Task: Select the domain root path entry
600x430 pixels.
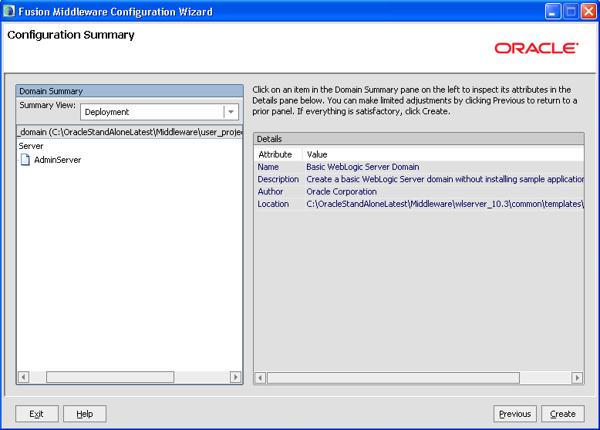Action: point(130,132)
